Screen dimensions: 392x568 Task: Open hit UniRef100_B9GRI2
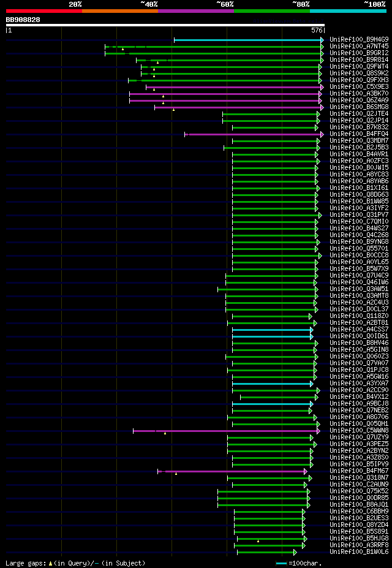pos(360,53)
